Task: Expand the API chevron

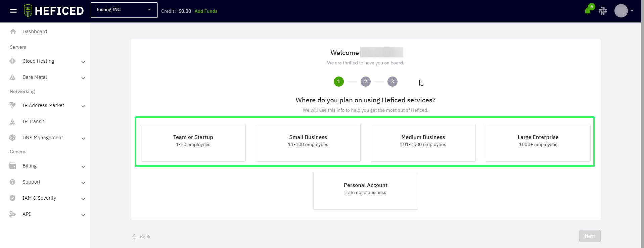Action: click(83, 215)
